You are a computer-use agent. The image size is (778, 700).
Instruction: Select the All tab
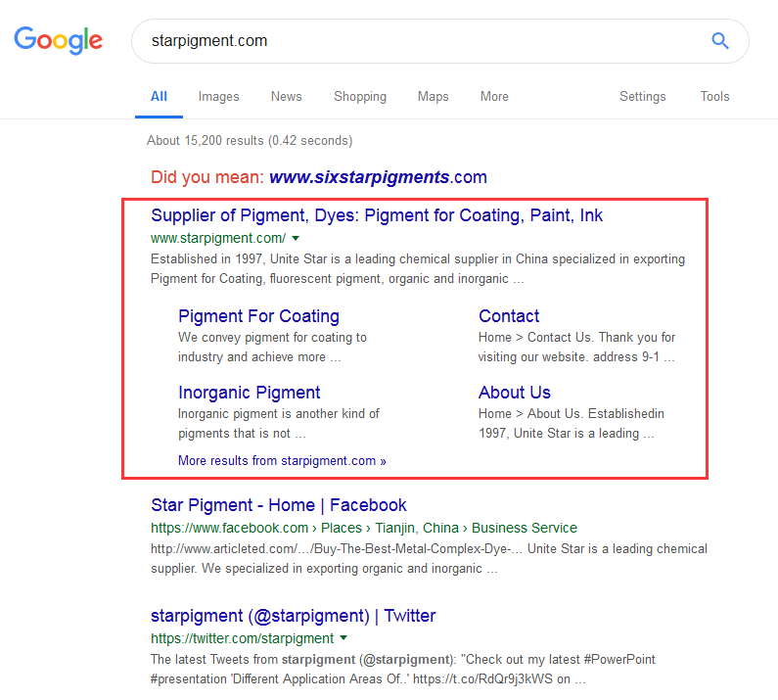click(159, 96)
